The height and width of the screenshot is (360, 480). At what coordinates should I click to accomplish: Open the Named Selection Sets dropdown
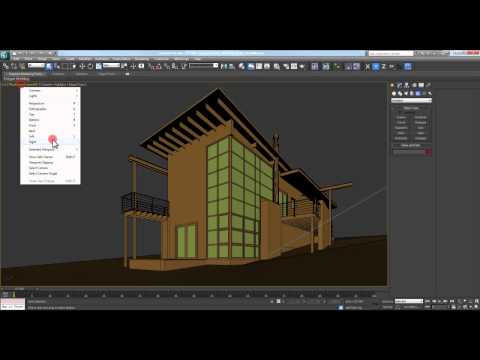(204, 66)
